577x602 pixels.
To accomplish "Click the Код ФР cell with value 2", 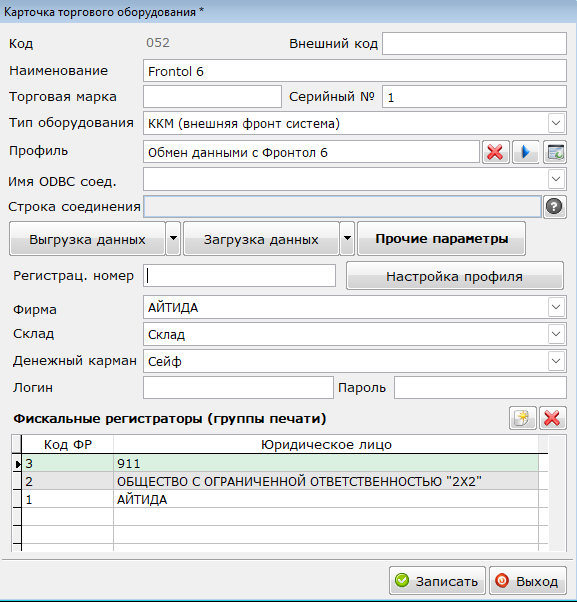I will coord(68,481).
